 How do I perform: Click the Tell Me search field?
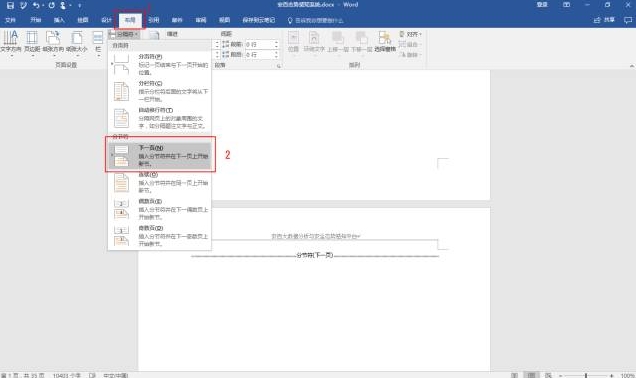click(x=316, y=20)
